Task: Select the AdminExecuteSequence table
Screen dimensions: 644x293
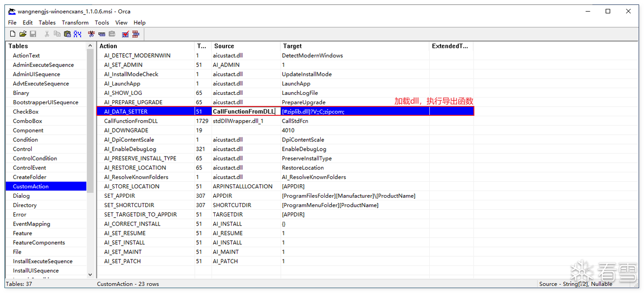Action: pos(43,65)
